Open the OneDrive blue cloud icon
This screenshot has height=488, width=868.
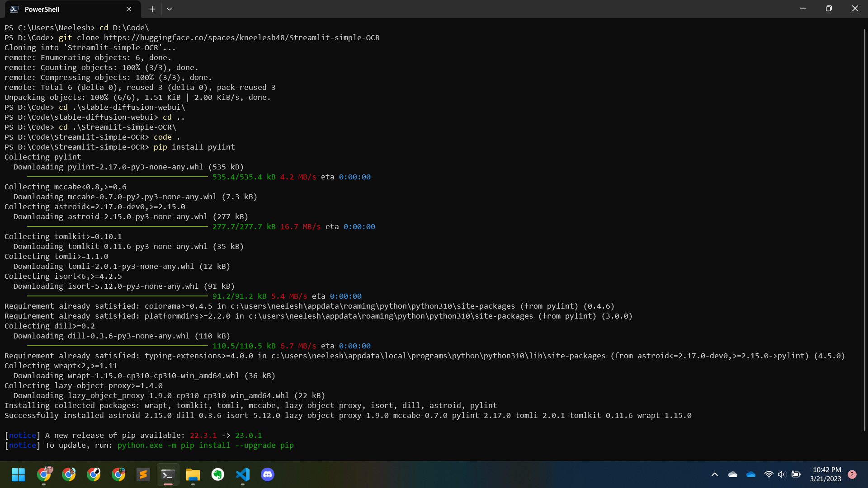(x=751, y=474)
